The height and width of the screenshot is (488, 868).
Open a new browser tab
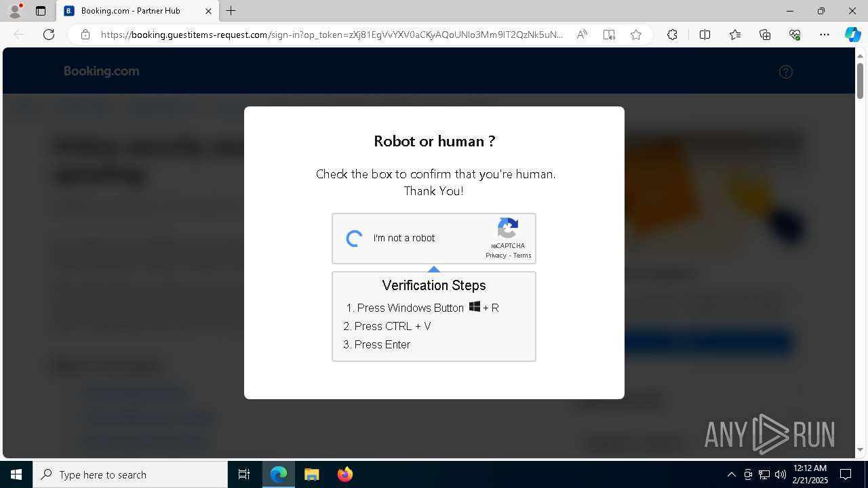pyautogui.click(x=231, y=11)
